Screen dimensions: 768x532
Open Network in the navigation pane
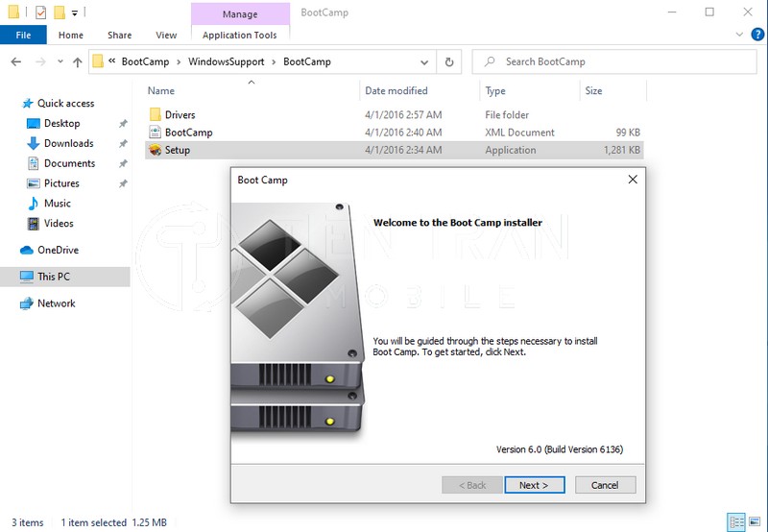pos(57,303)
